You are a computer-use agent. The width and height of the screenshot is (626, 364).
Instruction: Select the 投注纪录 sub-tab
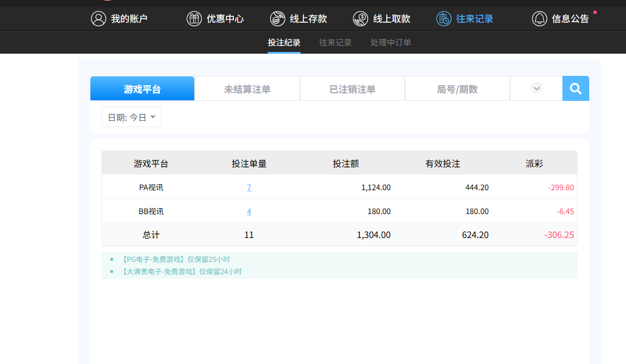click(x=284, y=43)
